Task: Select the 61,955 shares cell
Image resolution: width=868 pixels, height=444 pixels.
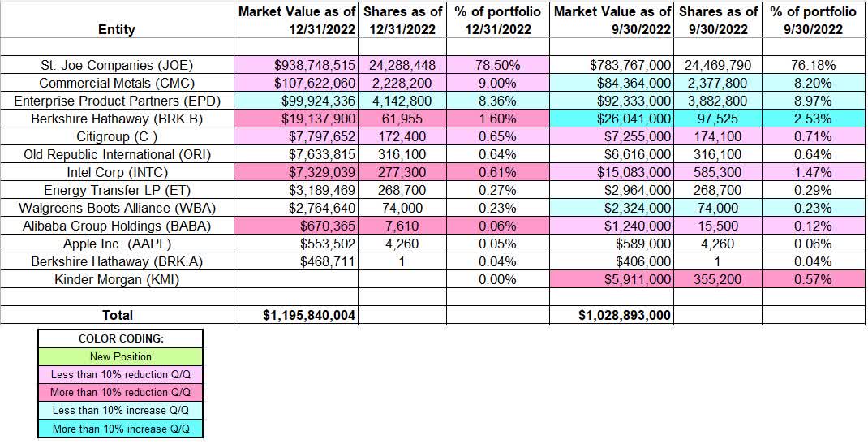Action: [402, 119]
